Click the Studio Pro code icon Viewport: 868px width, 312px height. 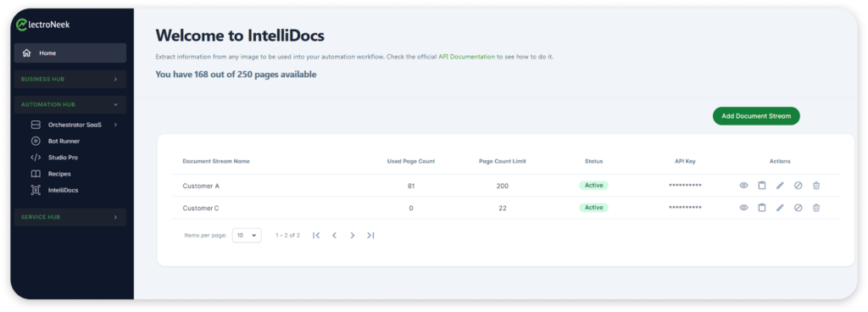36,158
